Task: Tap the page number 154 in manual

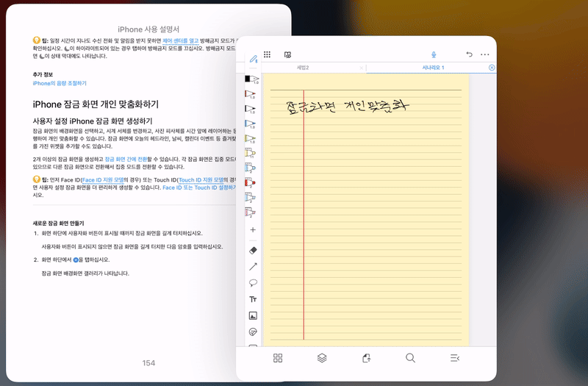Action: point(148,362)
